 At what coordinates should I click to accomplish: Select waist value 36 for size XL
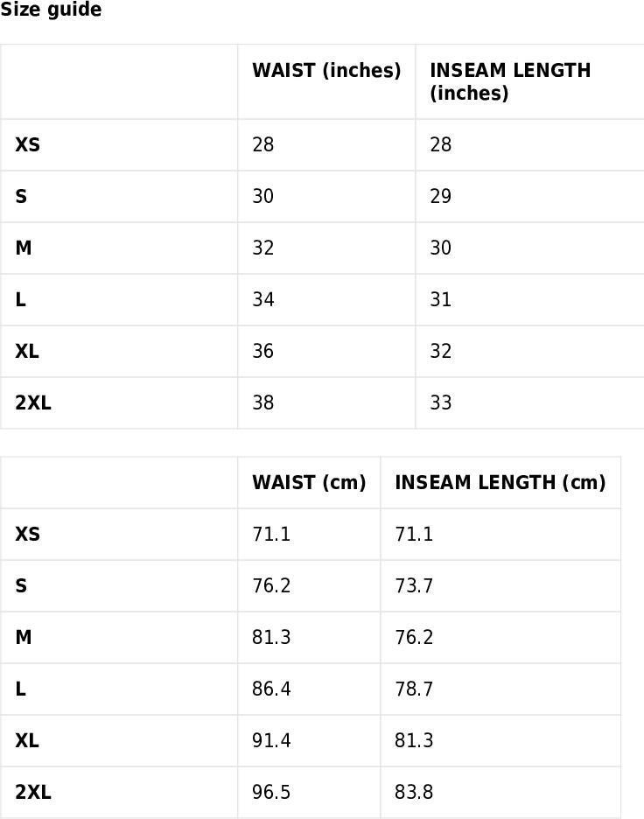262,351
